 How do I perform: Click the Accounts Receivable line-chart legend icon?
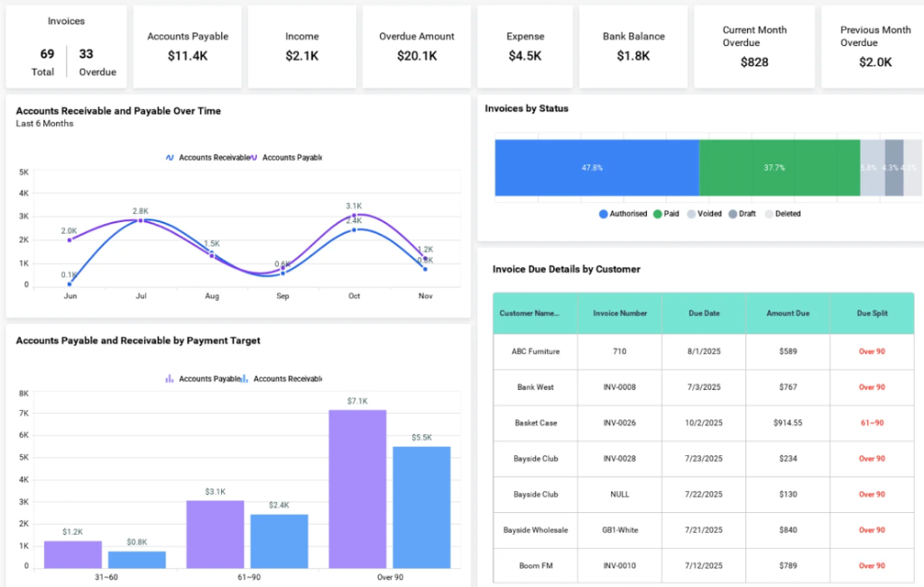(170, 157)
